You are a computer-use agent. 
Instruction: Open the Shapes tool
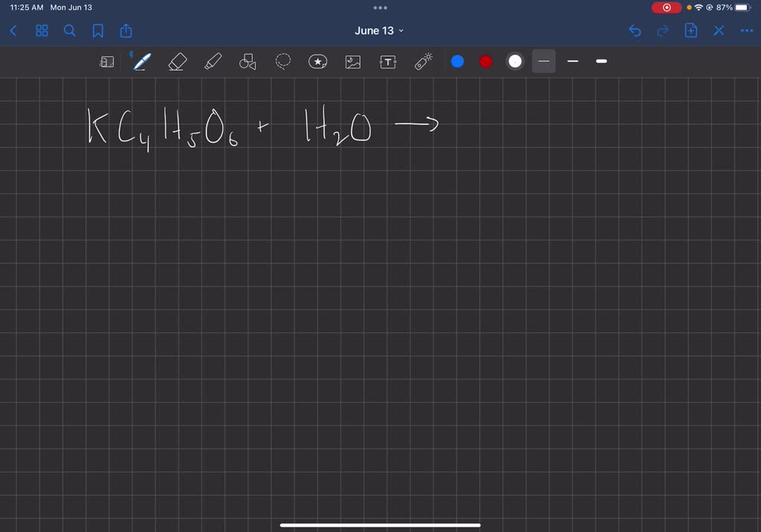pos(247,62)
